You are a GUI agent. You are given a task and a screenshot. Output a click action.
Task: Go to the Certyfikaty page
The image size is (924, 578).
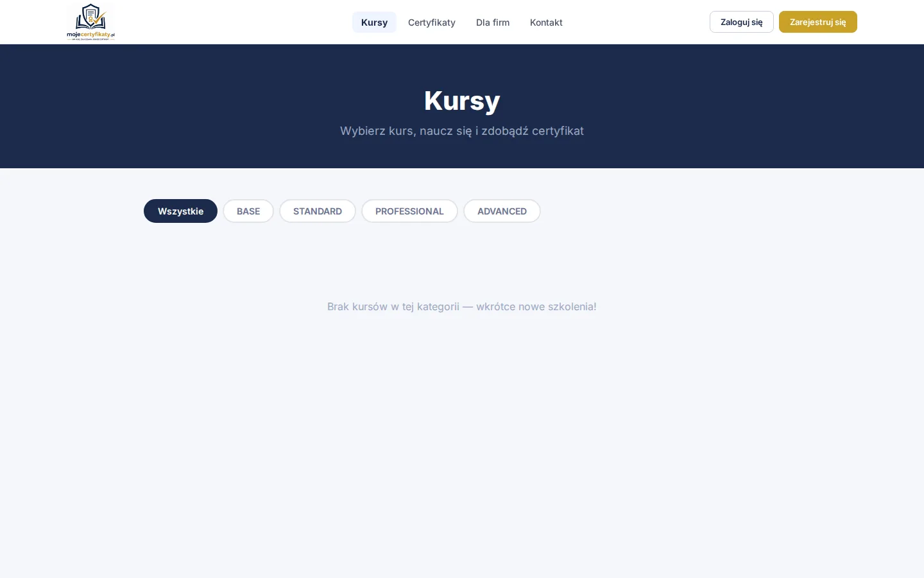click(x=432, y=22)
